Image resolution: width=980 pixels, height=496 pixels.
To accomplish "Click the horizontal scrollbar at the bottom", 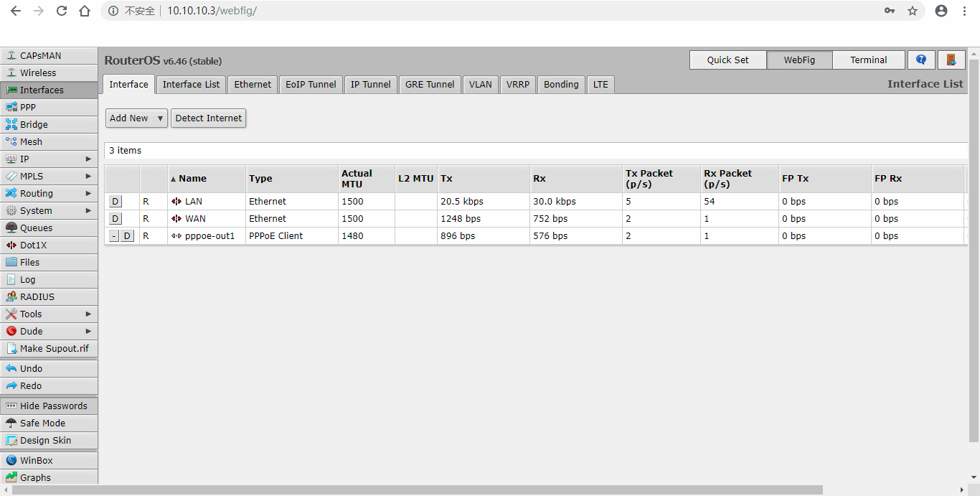I will click(417, 490).
